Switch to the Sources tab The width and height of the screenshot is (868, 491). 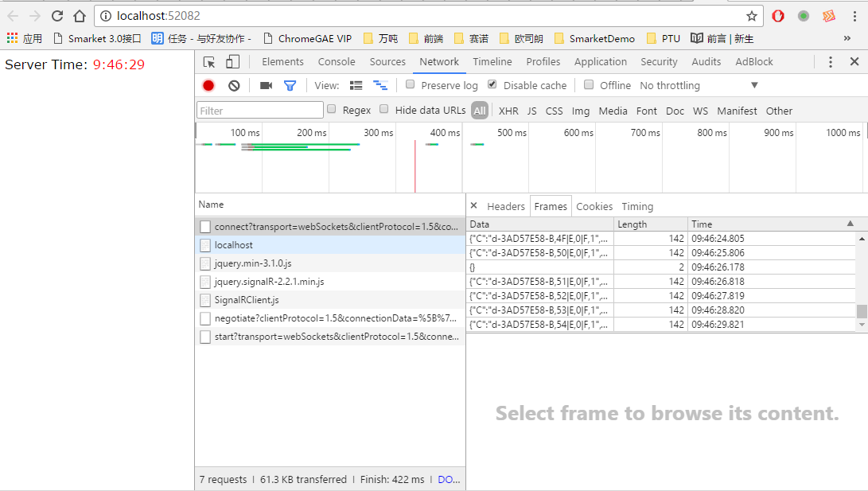point(387,62)
